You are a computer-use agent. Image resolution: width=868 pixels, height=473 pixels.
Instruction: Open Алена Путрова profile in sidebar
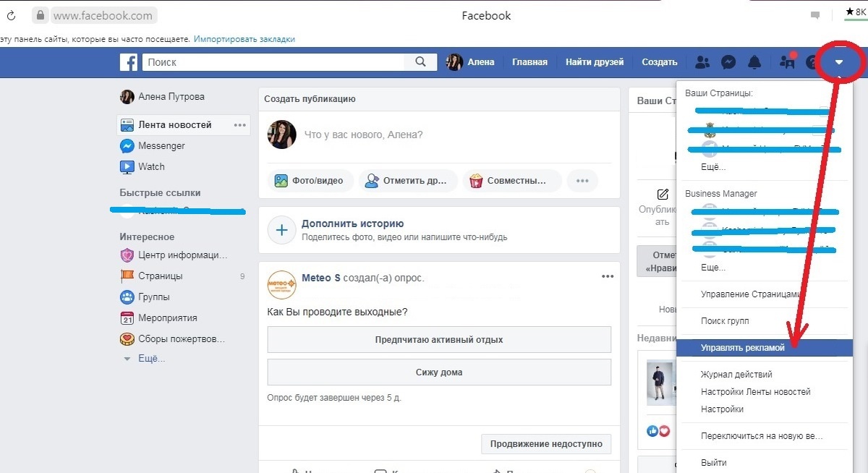[x=162, y=97]
